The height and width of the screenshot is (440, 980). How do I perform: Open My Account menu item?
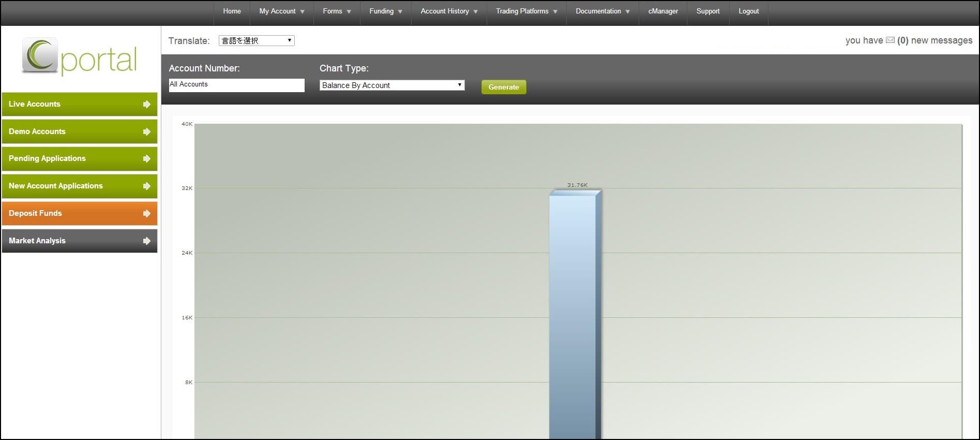278,11
